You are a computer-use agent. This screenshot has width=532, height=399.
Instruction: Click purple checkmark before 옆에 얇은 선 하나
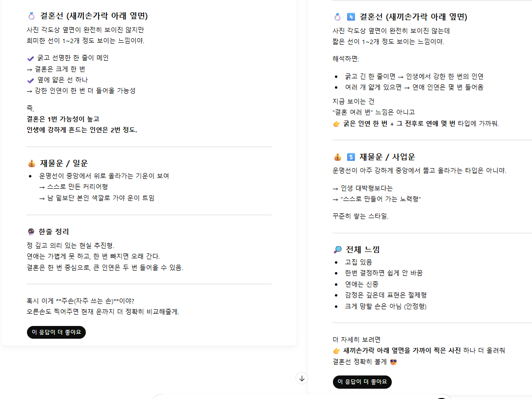[30, 80]
